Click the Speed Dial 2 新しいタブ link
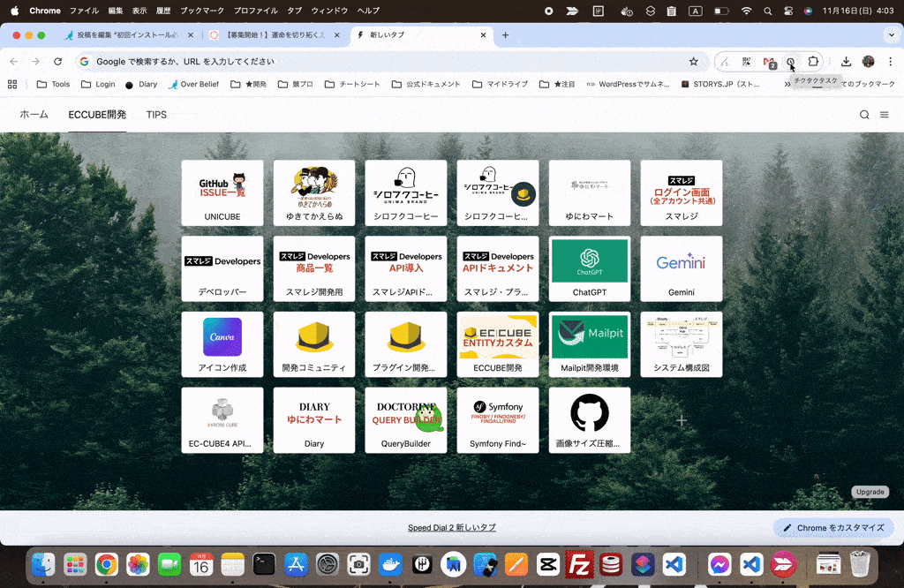 click(x=451, y=528)
